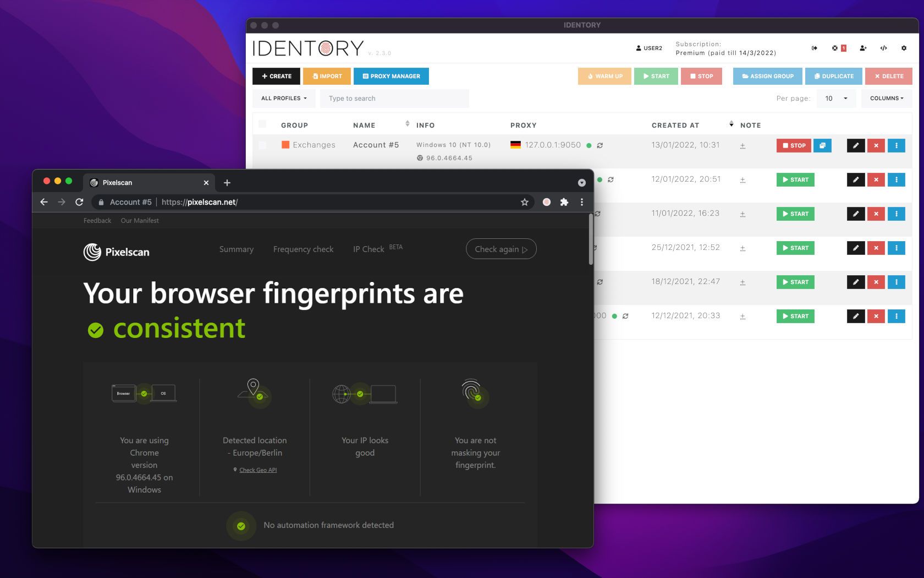Image resolution: width=924 pixels, height=578 pixels.
Task: Open the API code icon in header
Action: click(x=883, y=48)
